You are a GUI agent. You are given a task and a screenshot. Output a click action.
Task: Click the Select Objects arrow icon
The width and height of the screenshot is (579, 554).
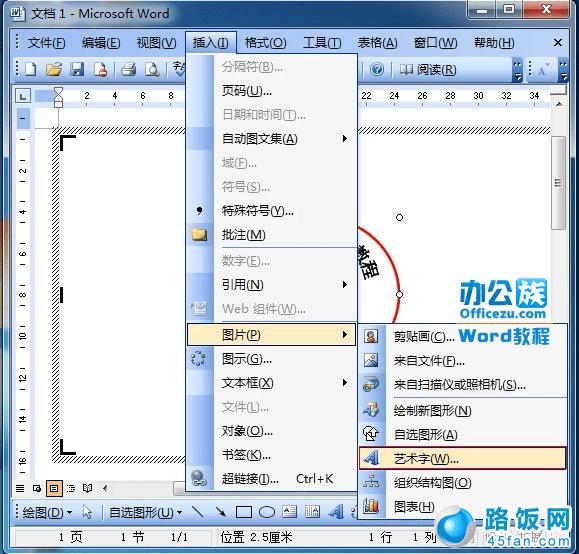coord(87,512)
